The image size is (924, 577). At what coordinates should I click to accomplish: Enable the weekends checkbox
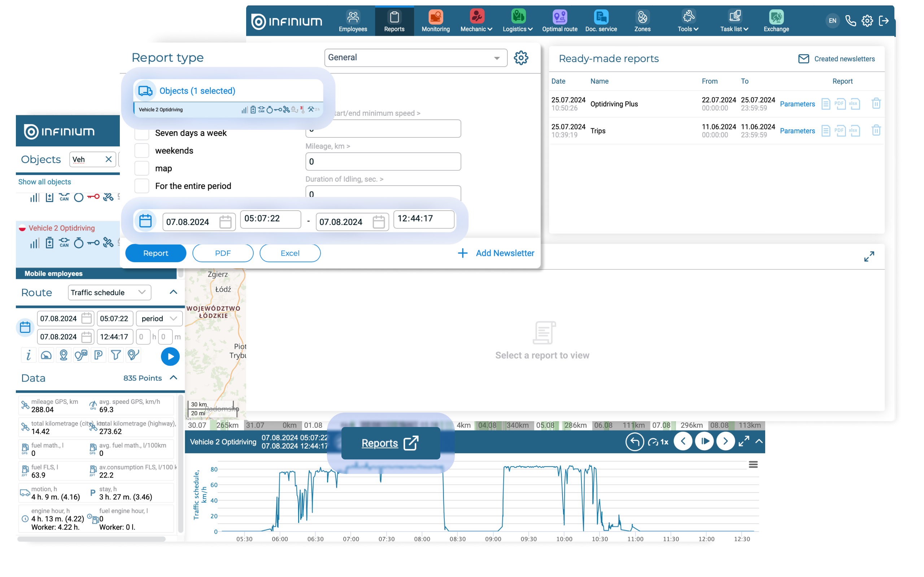click(x=141, y=151)
